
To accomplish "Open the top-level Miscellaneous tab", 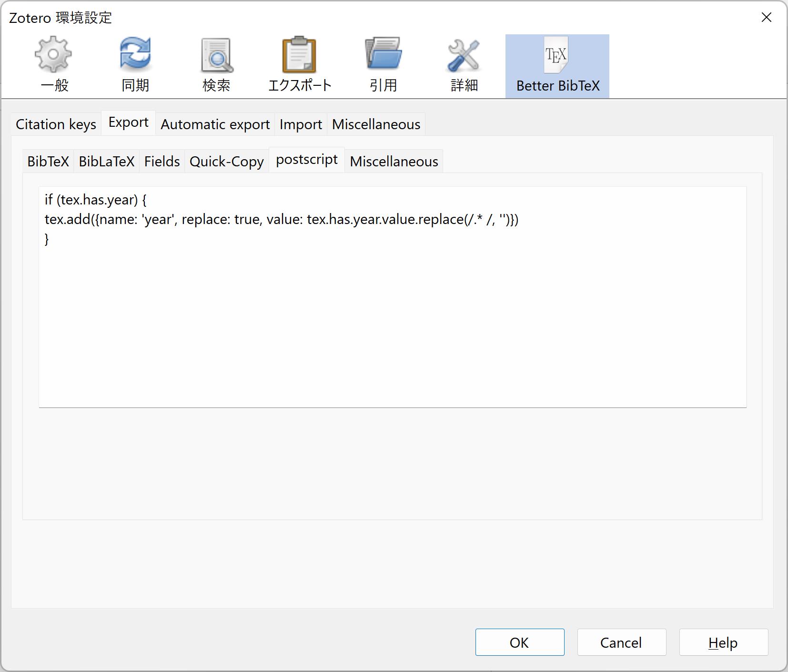I will pyautogui.click(x=376, y=124).
